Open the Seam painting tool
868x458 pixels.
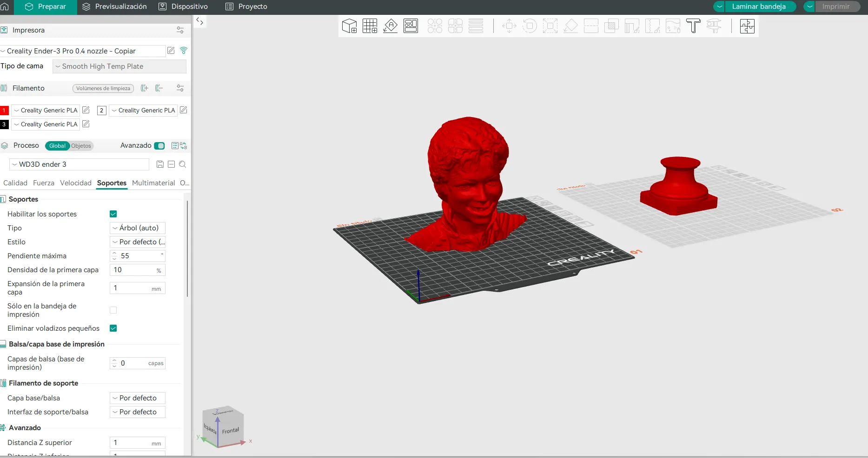(652, 26)
